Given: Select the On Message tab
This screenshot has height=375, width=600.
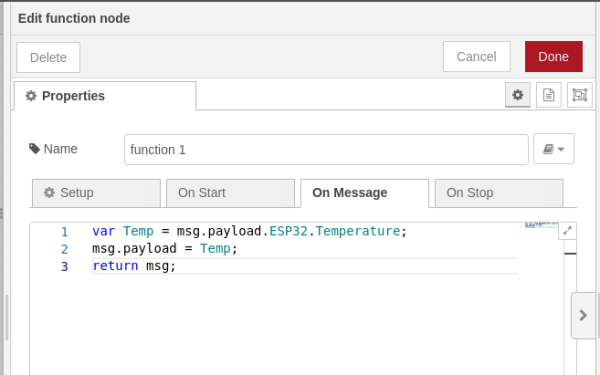Looking at the screenshot, I should tap(365, 193).
